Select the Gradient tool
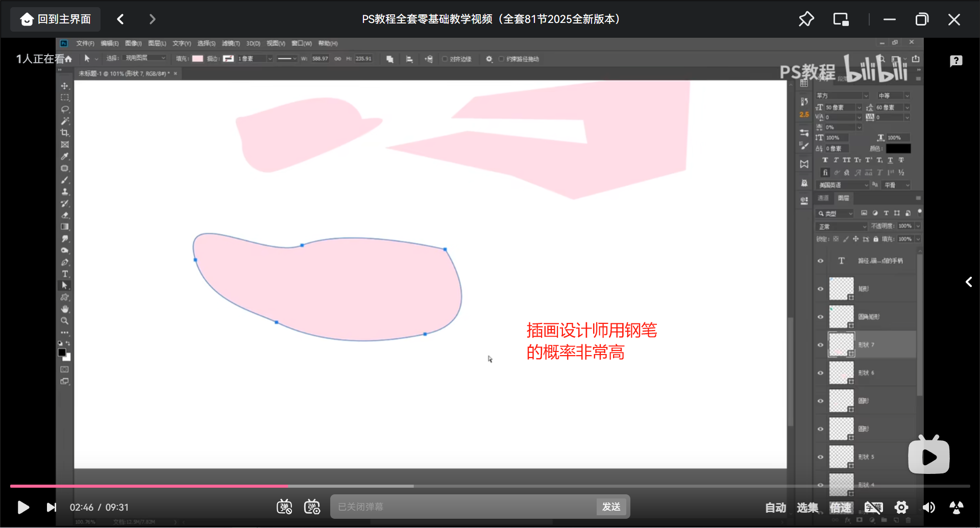 pyautogui.click(x=65, y=227)
